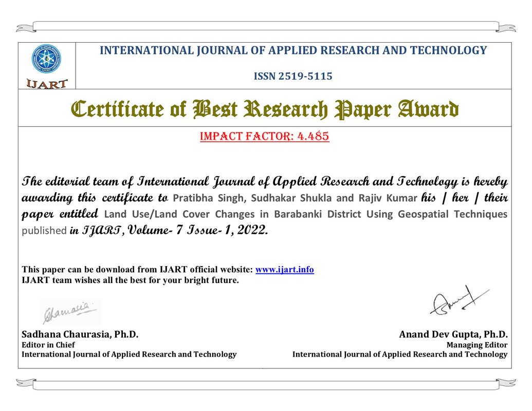Click Sadhana Chaurasia's signature image
Viewport: 532px width, 411px height.
click(x=70, y=312)
